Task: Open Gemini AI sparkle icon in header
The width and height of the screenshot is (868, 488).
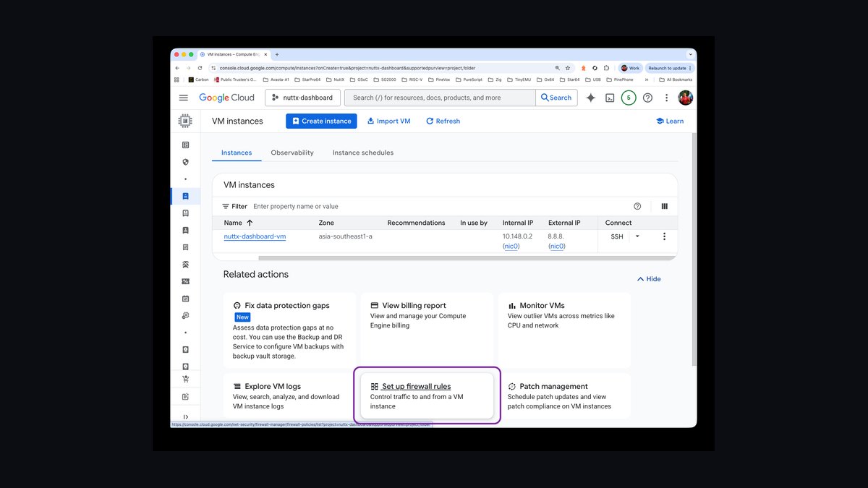Action: coord(590,98)
